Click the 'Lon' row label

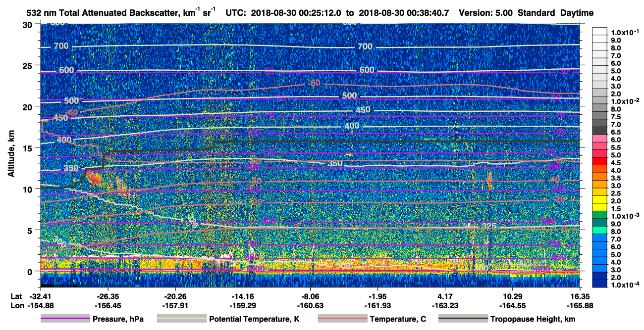pos(16,305)
